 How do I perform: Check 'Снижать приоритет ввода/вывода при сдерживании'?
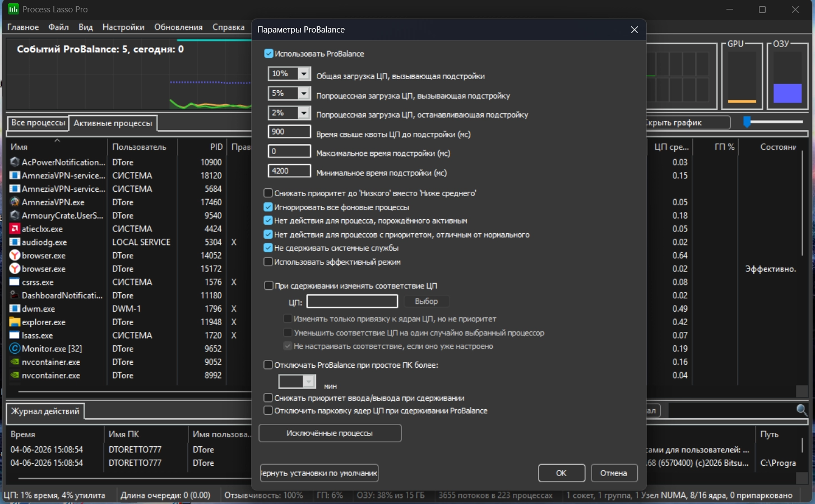point(268,398)
